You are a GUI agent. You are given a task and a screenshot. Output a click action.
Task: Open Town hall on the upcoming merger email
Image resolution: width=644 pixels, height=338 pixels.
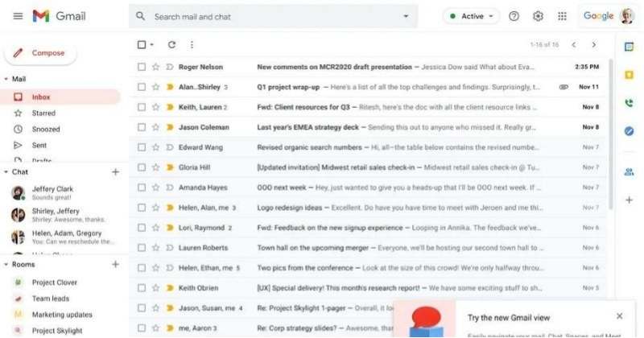pyautogui.click(x=368, y=248)
